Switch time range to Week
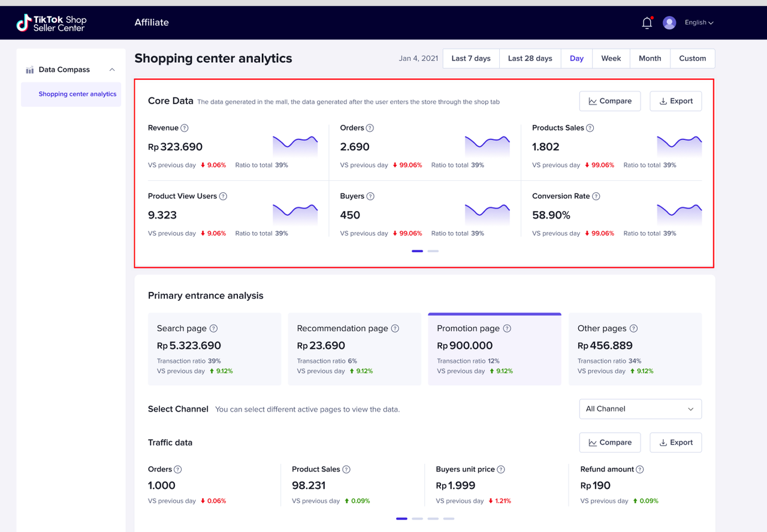The image size is (767, 532). point(611,59)
